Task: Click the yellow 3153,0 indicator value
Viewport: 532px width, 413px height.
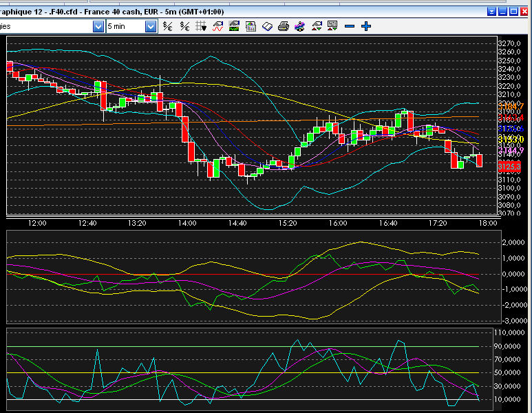Action: (x=511, y=139)
